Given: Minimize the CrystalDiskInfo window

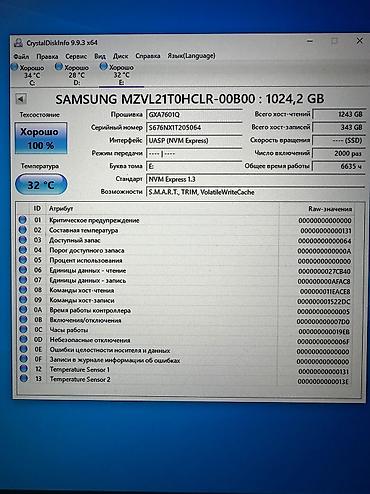Looking at the screenshot, I should click(310, 41).
